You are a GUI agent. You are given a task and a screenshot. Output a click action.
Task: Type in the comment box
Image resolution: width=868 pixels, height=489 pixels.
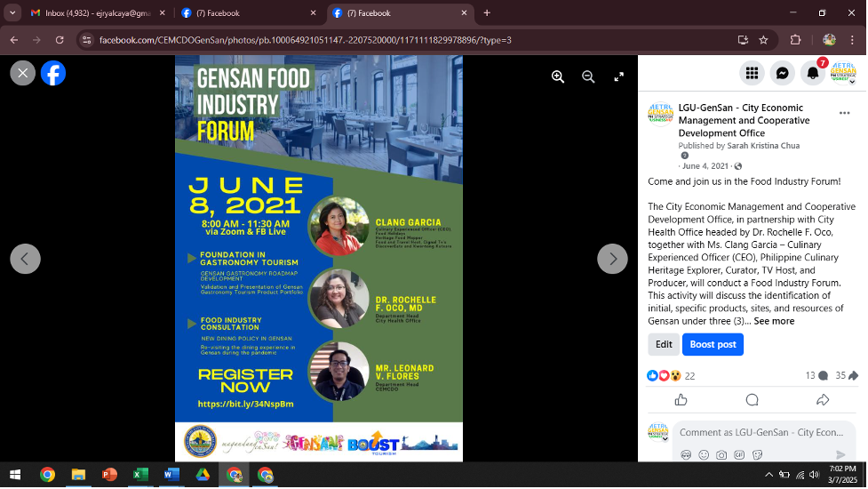[x=760, y=432]
